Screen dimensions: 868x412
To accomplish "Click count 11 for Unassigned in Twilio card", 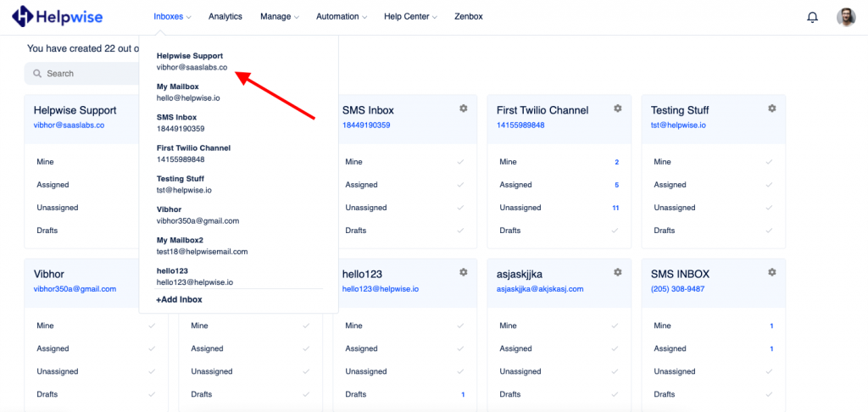I will pos(615,209).
